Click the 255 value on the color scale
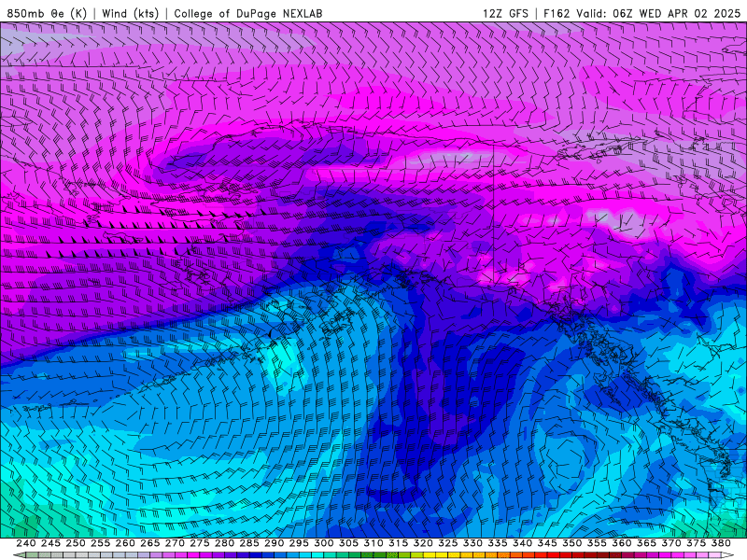 click(x=101, y=543)
